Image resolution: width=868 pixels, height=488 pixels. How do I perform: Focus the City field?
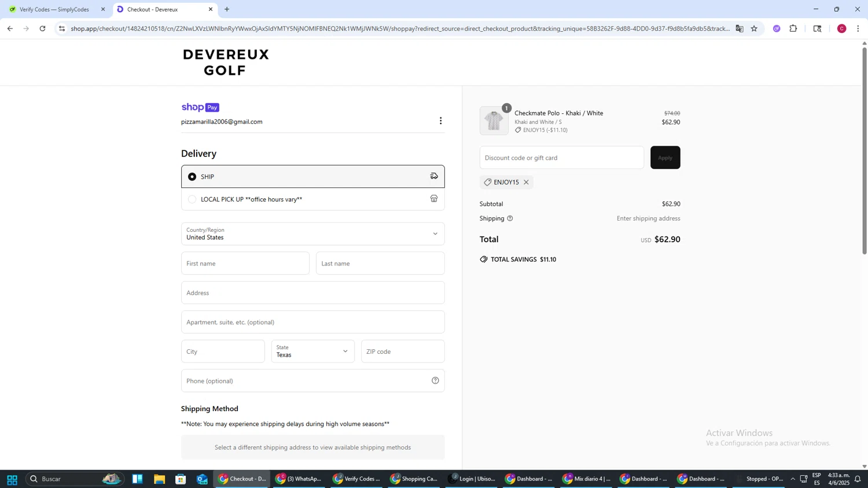223,352
